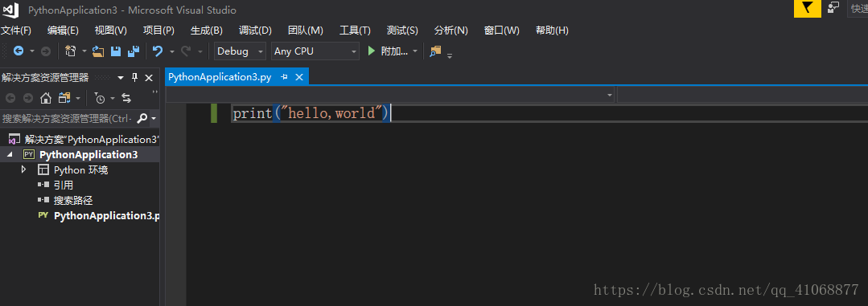The width and height of the screenshot is (868, 306).
Task: Switch to the PythonApplication3.py editor tab
Action: coord(220,77)
